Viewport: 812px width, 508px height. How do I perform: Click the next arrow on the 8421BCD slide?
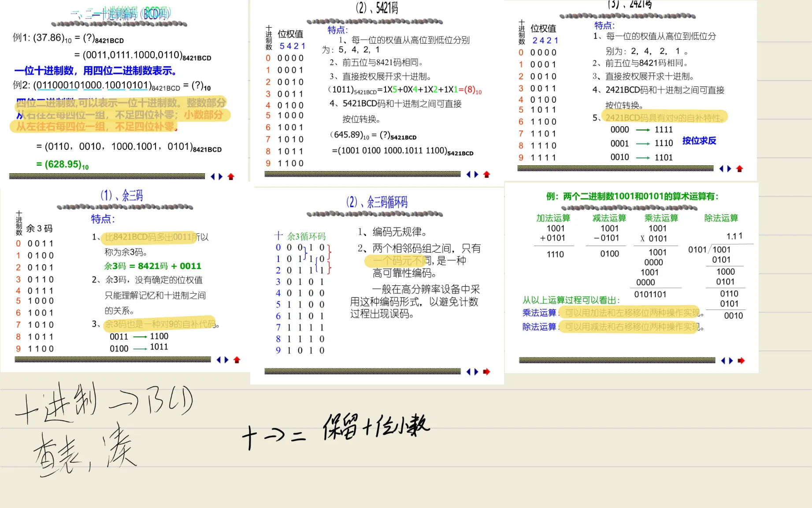coord(220,176)
